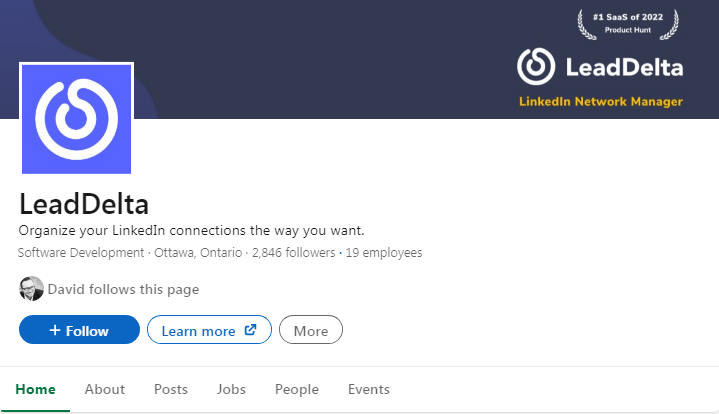Open the Posts tab
Viewport: 719px width, 414px height.
(x=171, y=389)
